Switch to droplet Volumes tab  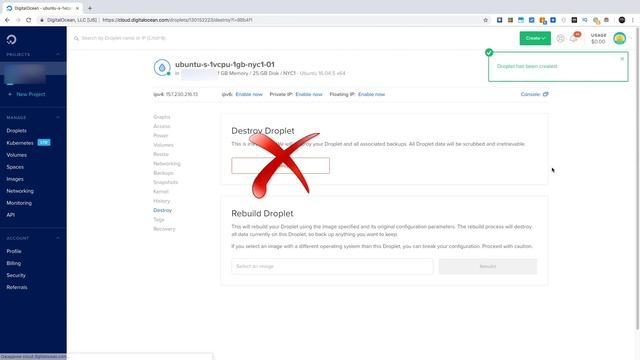tap(163, 145)
